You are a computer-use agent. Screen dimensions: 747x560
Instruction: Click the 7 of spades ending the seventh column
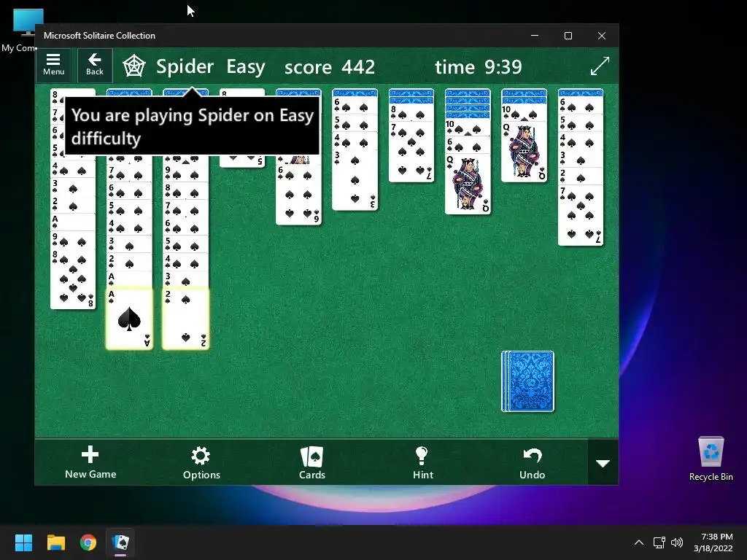tap(411, 152)
